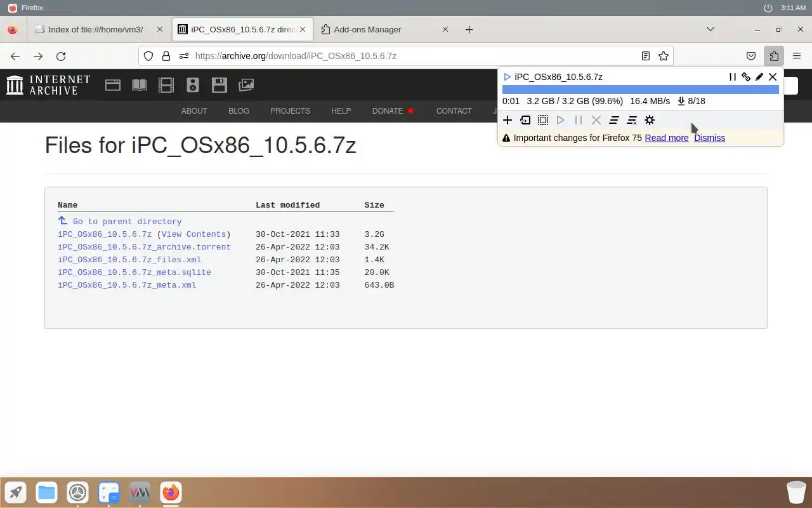Click the cancel X icon in download toolbar
The image size is (812, 508).
click(x=596, y=120)
